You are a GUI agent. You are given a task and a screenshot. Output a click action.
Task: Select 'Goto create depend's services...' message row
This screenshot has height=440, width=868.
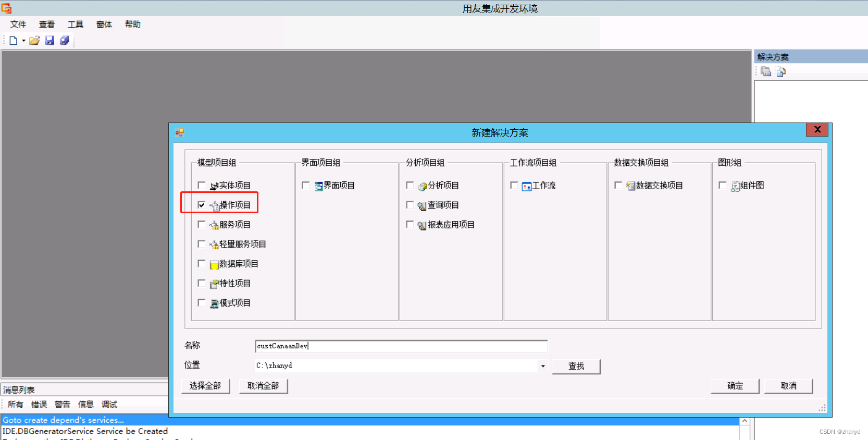click(x=370, y=420)
